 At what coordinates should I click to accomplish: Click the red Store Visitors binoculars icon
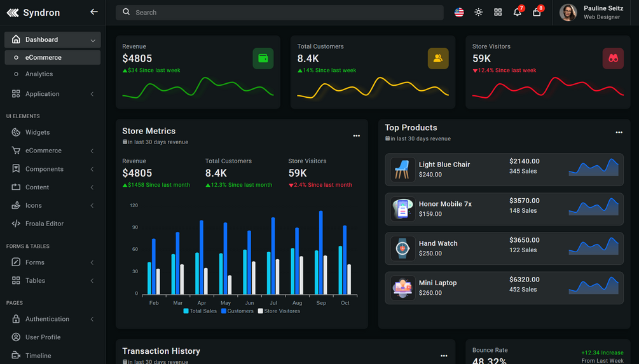pyautogui.click(x=613, y=58)
